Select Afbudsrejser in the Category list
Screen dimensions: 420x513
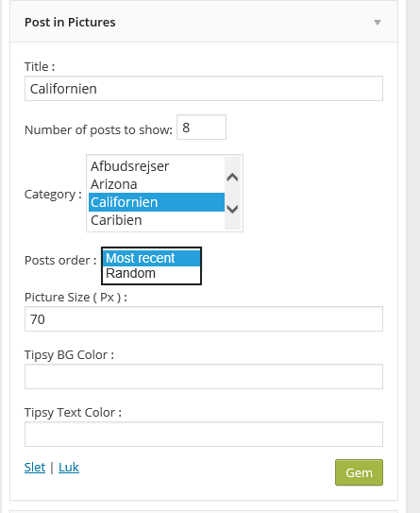click(x=157, y=166)
